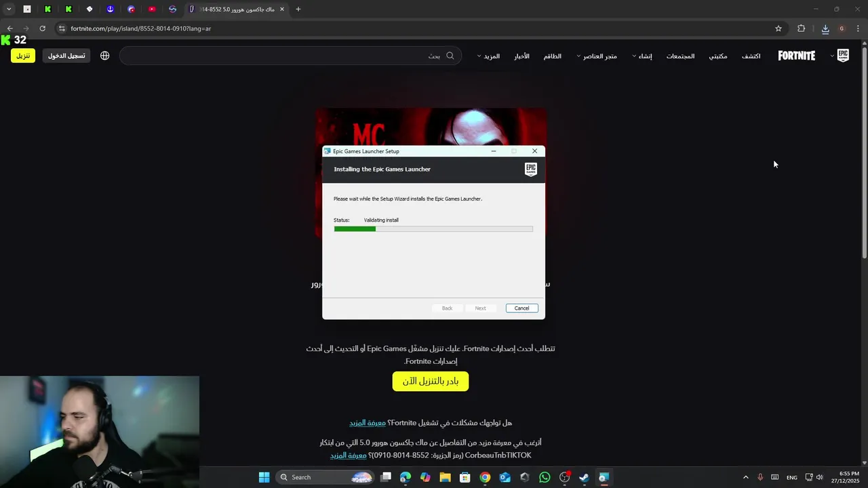Open the الطاقم (Crew) menu item
This screenshot has width=868, height=488.
tap(553, 56)
